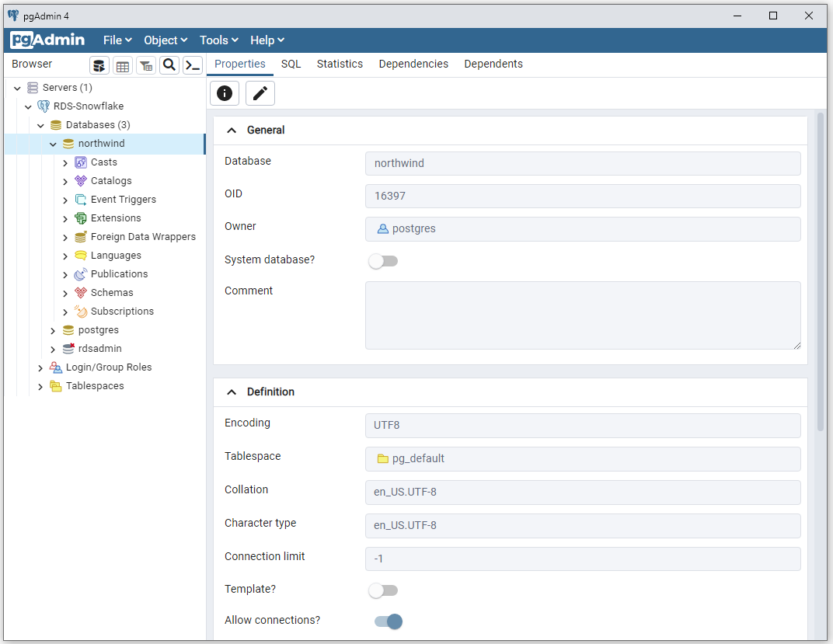Open the Object menu

(166, 40)
